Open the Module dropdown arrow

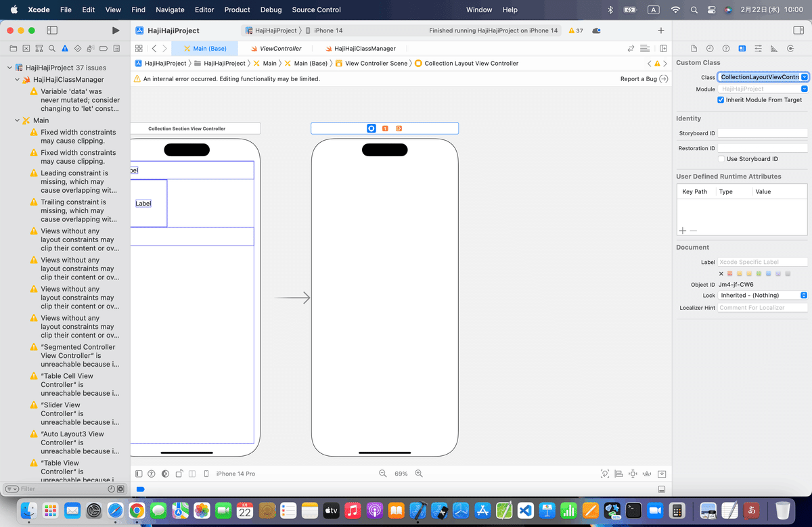[x=804, y=89]
